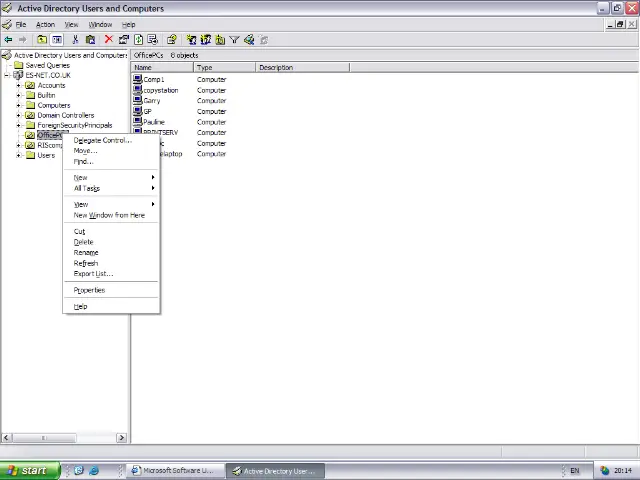Click tree pane scrollbar right arrow
The height and width of the screenshot is (480, 640).
pyautogui.click(x=121, y=438)
